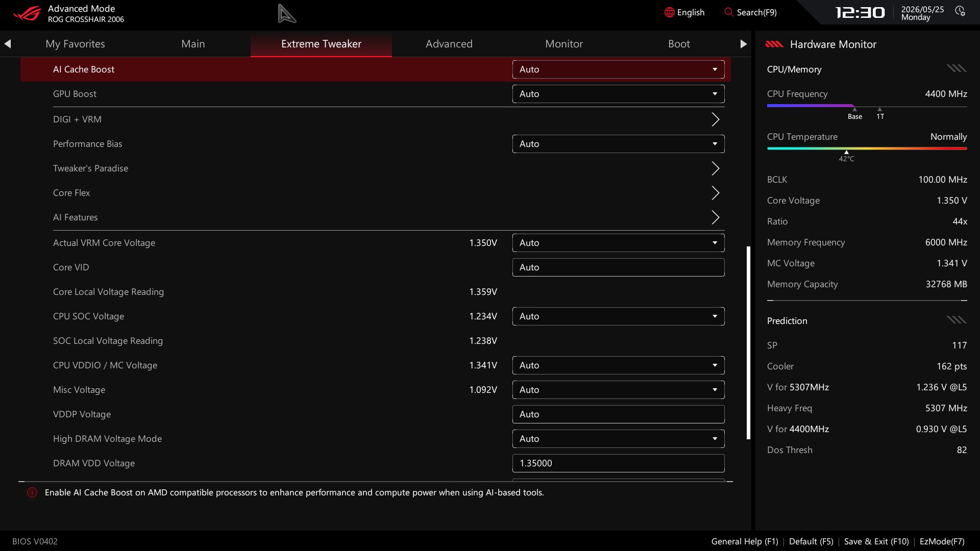Click the MC Voltage 1.341 V value
This screenshot has height=551, width=980.
[951, 263]
